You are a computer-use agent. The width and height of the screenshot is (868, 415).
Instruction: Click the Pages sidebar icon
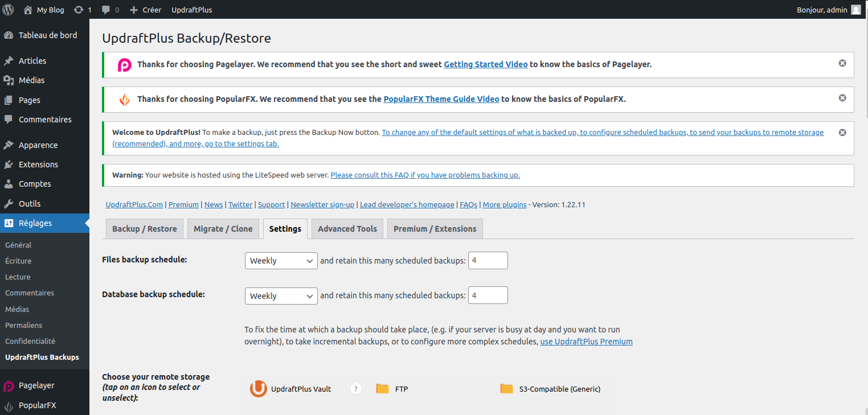(9, 100)
